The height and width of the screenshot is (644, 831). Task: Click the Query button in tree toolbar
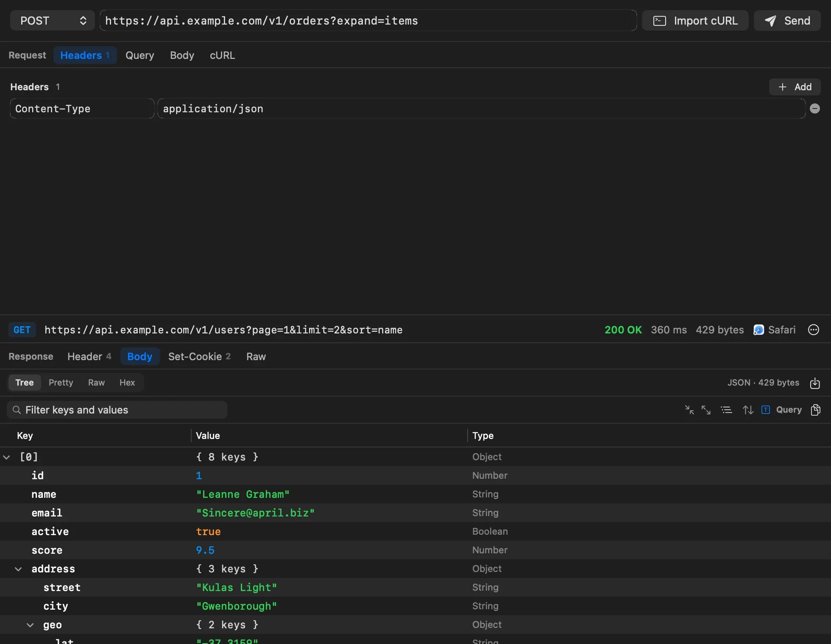coord(789,410)
